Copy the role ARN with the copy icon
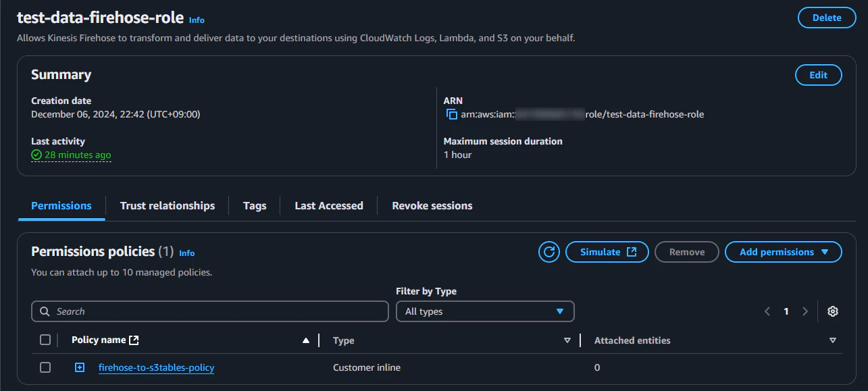 [x=452, y=114]
